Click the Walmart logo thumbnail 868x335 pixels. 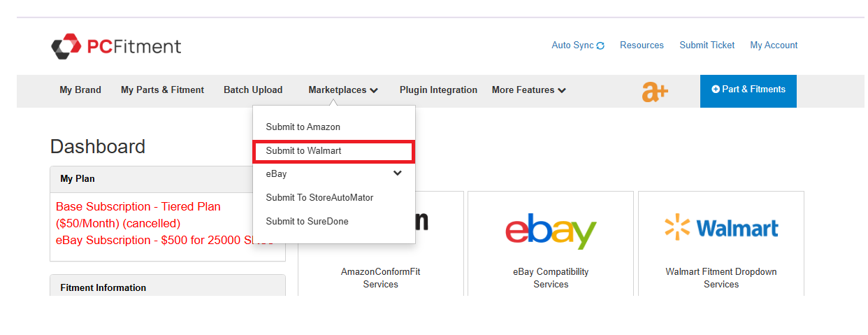(721, 228)
